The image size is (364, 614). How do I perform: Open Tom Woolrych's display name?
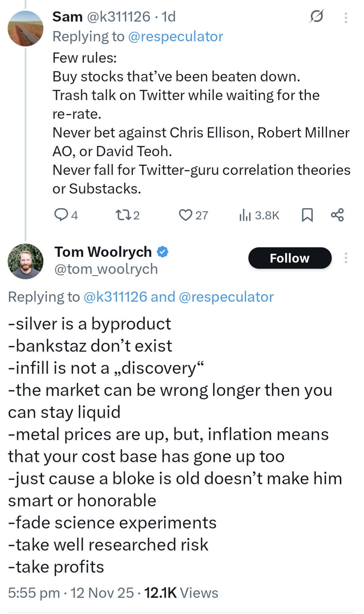click(x=103, y=252)
